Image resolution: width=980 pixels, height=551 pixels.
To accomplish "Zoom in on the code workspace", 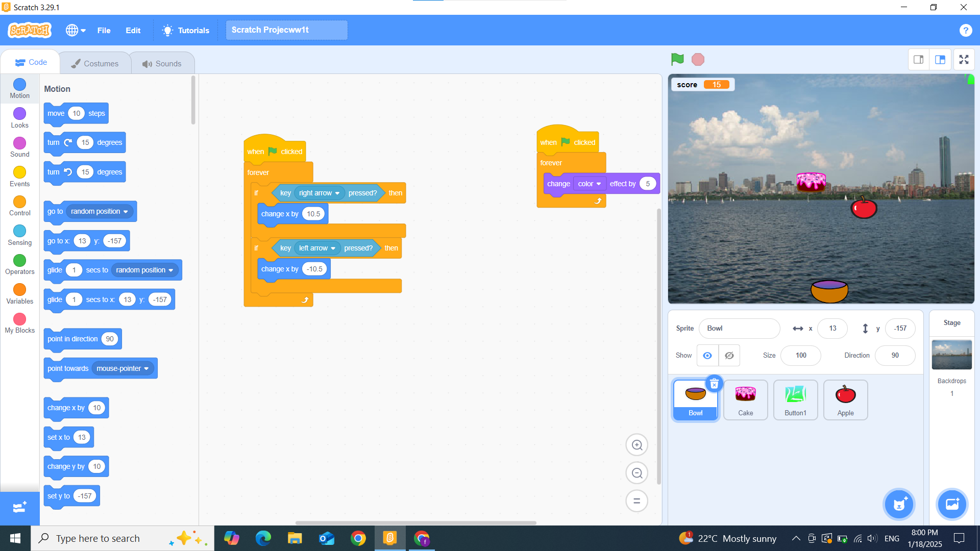I will (636, 445).
